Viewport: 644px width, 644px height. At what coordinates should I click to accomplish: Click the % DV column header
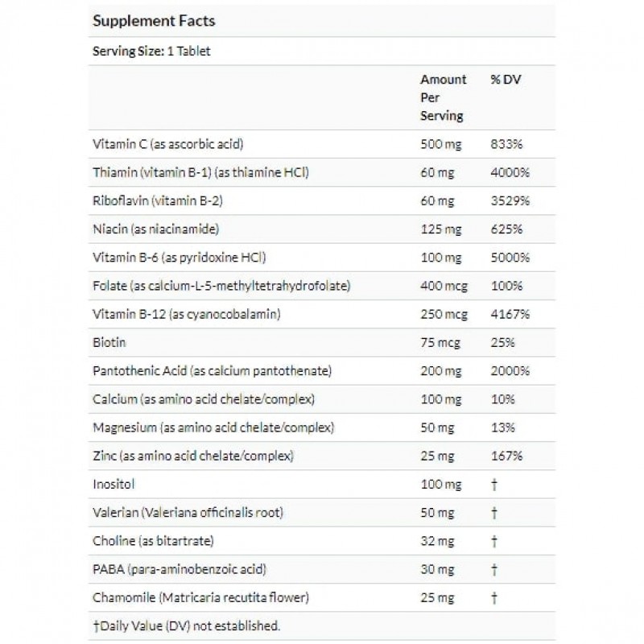(x=506, y=80)
